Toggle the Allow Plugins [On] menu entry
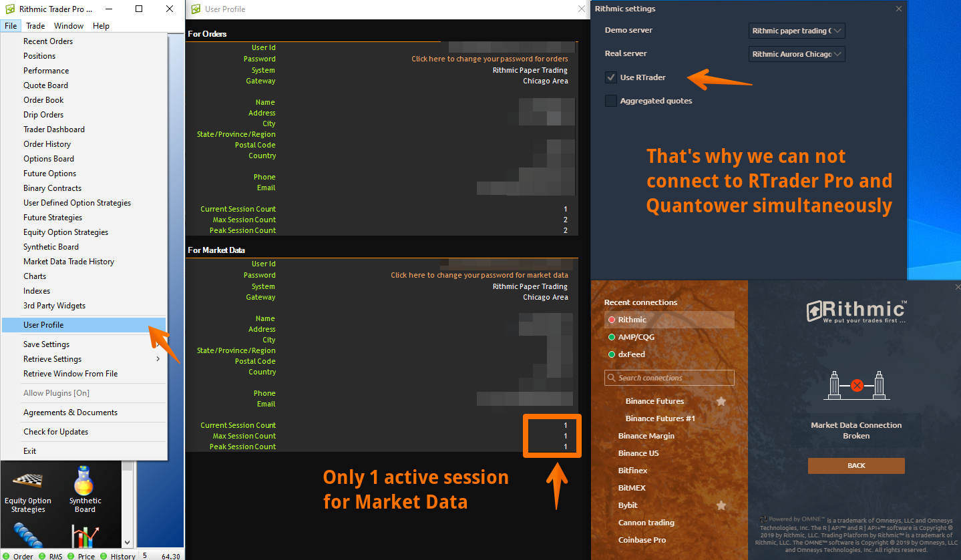The width and height of the screenshot is (961, 560). (x=56, y=393)
